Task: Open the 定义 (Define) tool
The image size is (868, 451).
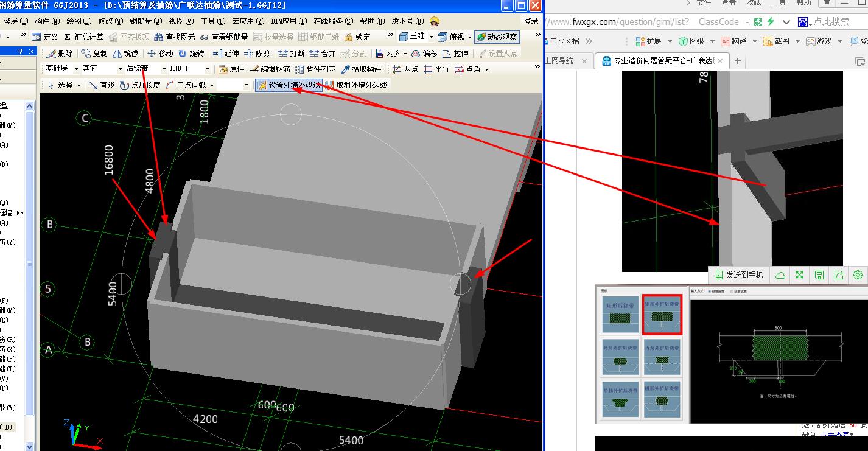Action: pos(44,37)
